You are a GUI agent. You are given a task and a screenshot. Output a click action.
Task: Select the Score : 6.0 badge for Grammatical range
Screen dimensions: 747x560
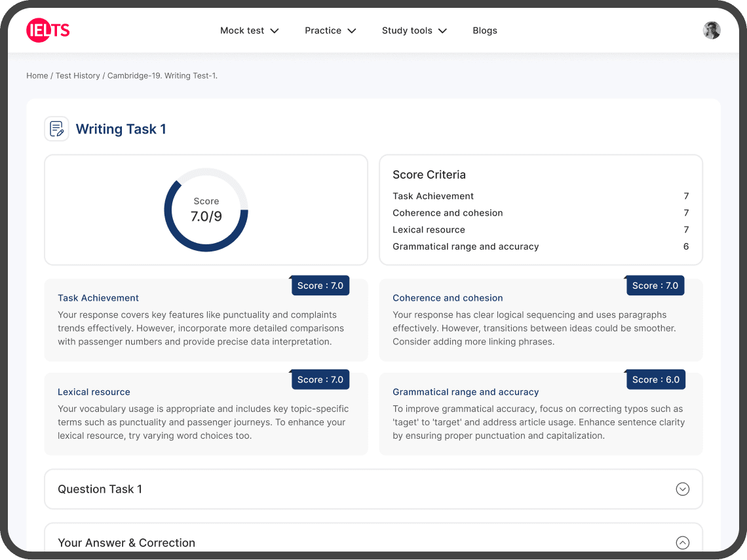tap(655, 379)
